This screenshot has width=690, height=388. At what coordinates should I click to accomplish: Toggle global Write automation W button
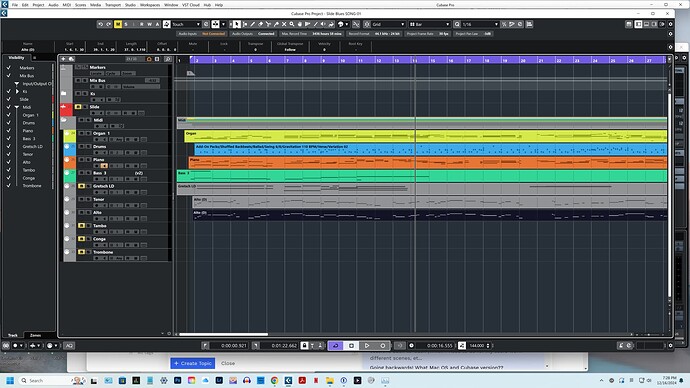pos(150,24)
